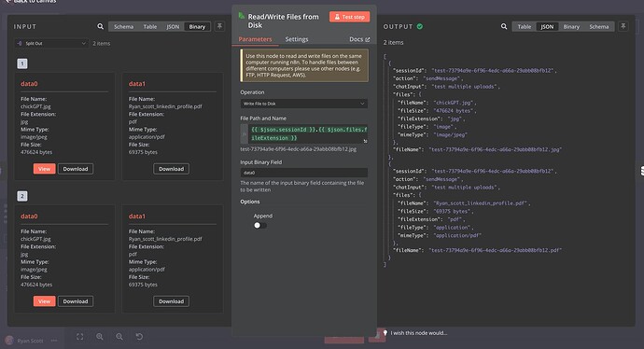
Task: Run the Test step button
Action: (x=349, y=17)
